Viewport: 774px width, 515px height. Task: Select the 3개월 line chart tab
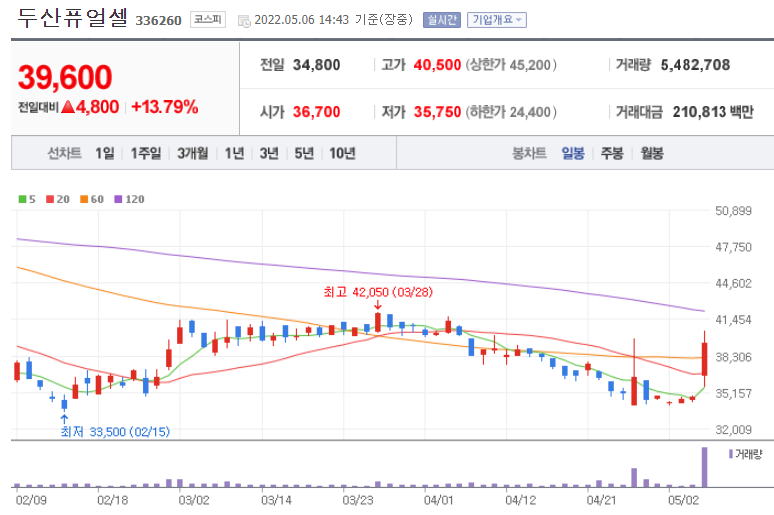coord(193,153)
